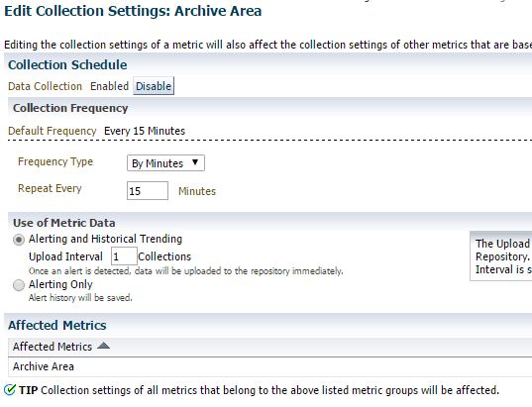Click the Disable data collection button
Screen dimensions: 532x407
click(154, 86)
